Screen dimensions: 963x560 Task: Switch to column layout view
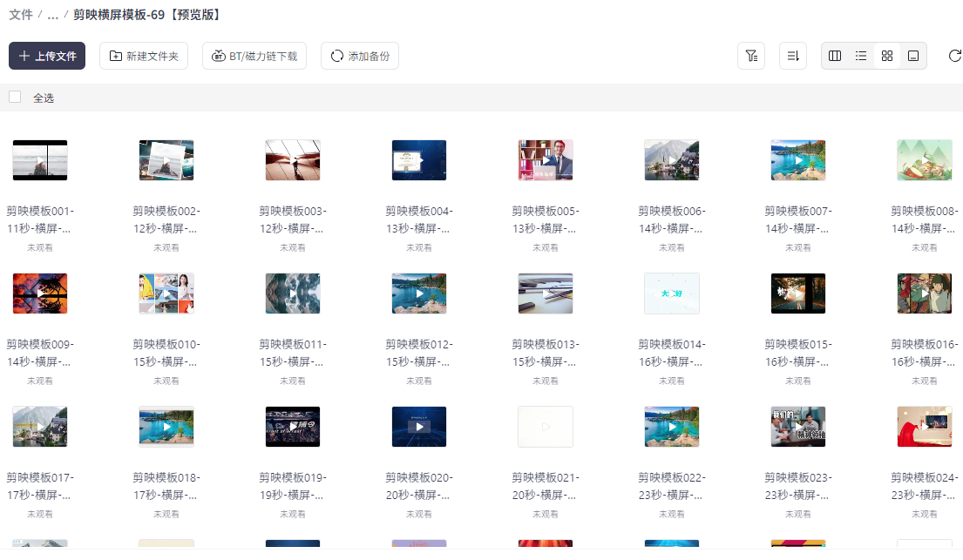coord(835,55)
